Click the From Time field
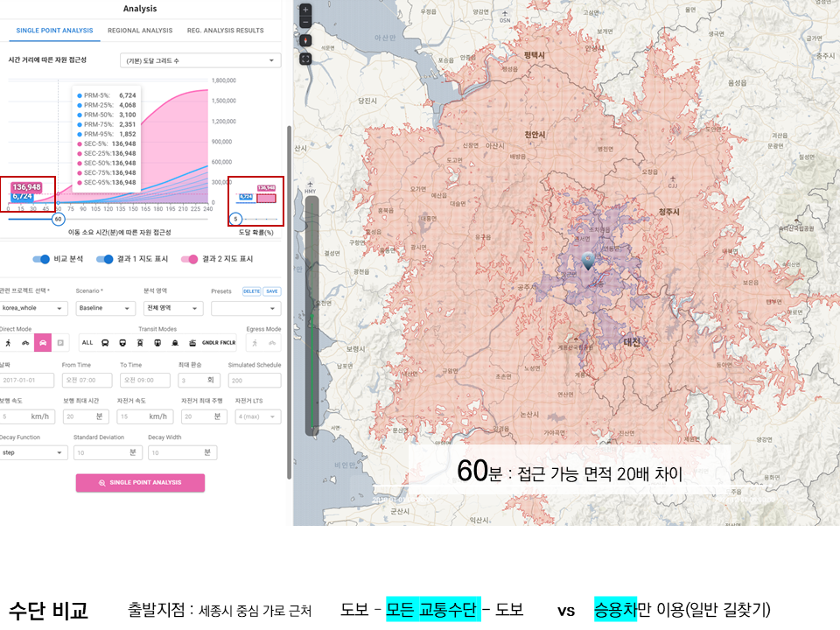This screenshot has height=630, width=840. pyautogui.click(x=87, y=381)
